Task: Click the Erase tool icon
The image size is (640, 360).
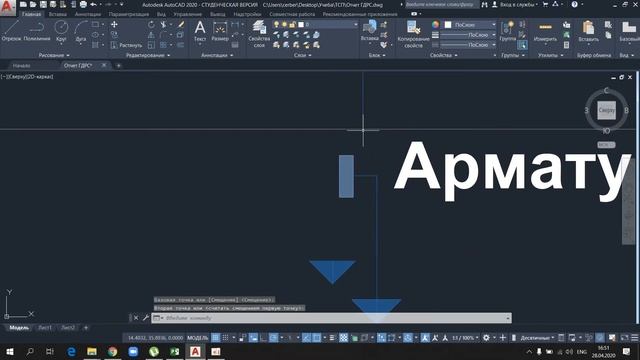Action: pyautogui.click(x=181, y=24)
